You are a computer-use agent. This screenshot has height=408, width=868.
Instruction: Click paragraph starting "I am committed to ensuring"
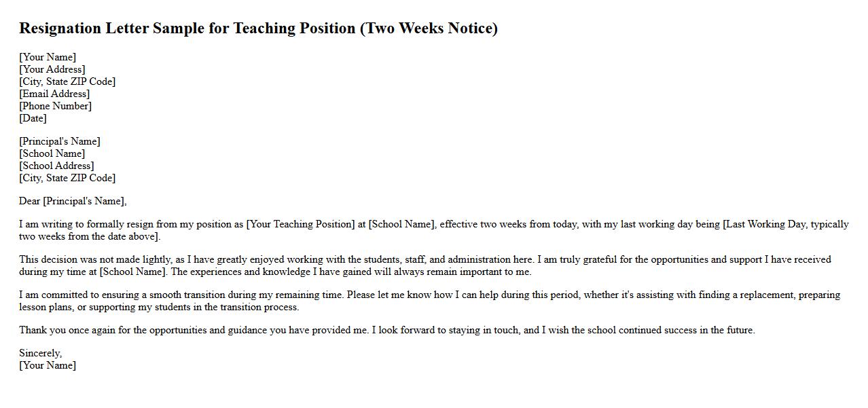(429, 301)
